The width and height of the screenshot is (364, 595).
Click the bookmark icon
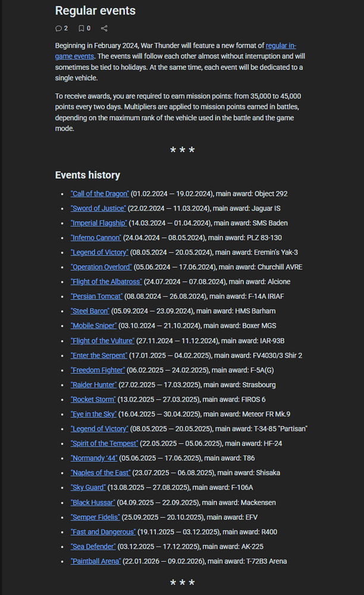(81, 28)
